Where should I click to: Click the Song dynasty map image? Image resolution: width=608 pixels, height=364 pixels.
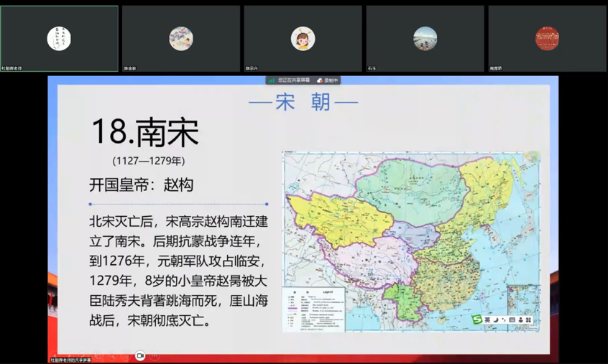click(411, 241)
